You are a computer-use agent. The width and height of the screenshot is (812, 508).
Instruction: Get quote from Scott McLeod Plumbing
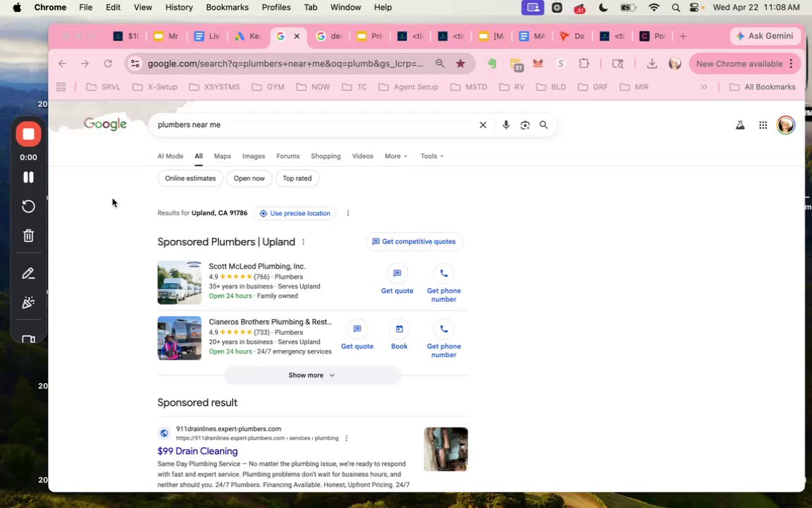pyautogui.click(x=398, y=280)
